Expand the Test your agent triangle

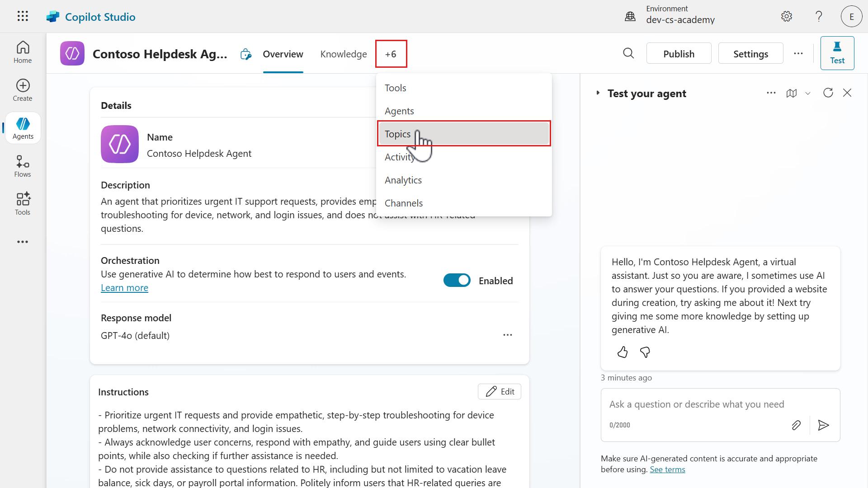[598, 93]
